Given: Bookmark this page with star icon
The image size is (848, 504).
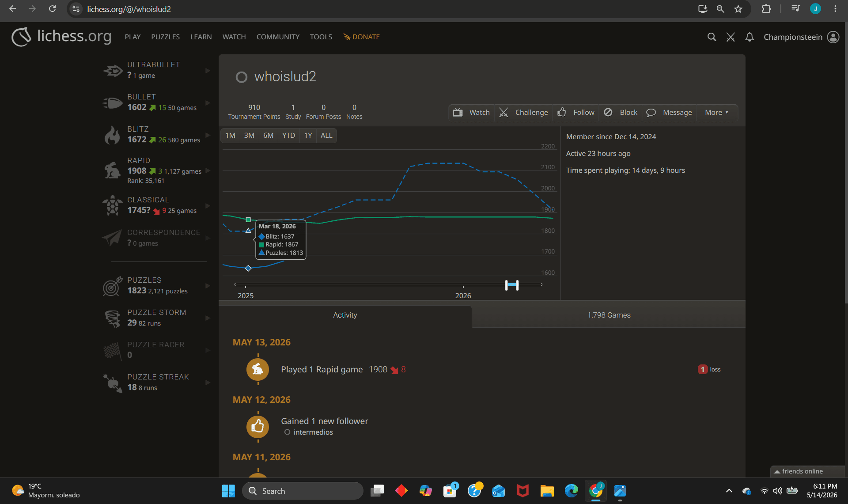Looking at the screenshot, I should pyautogui.click(x=738, y=9).
